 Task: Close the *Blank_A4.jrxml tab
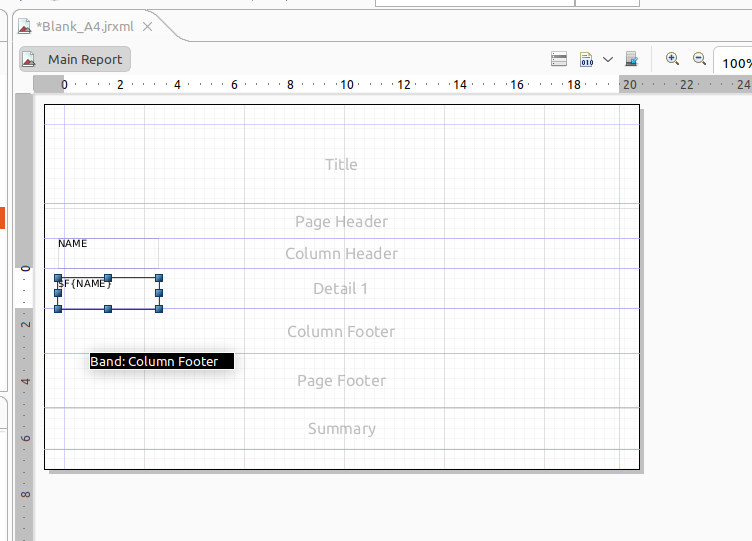[x=148, y=26]
